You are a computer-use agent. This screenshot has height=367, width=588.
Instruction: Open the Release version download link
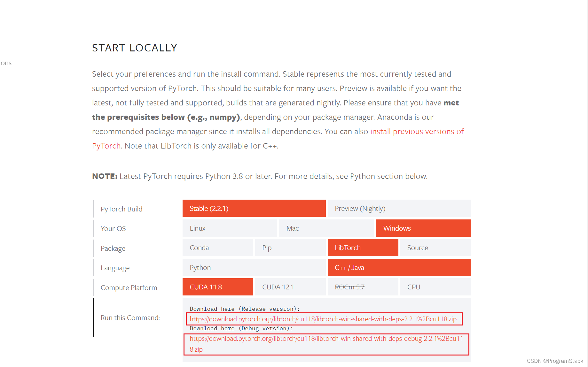(323, 319)
